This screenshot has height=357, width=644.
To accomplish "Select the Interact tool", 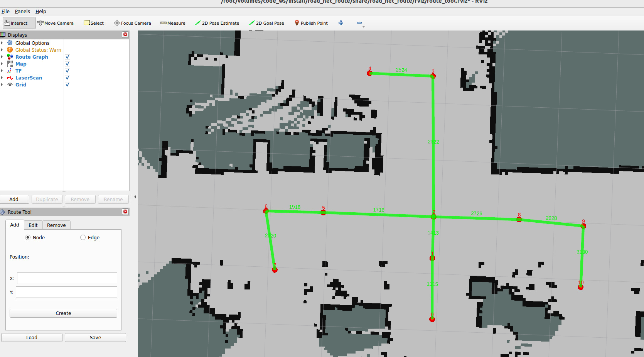I will [19, 23].
